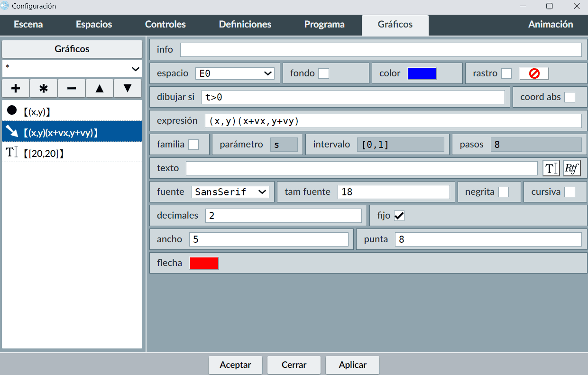Expand the fuente SansSerif dropdown
The width and height of the screenshot is (588, 375).
pos(230,192)
